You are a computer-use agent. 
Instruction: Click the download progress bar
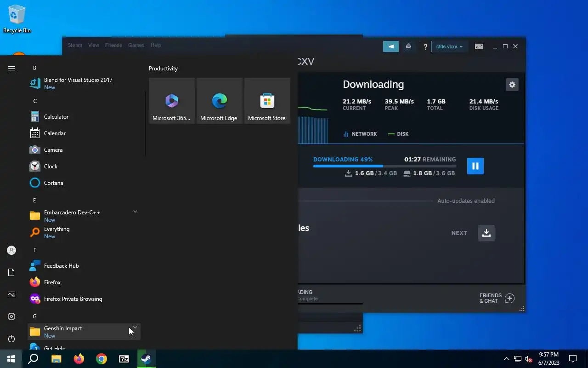point(384,166)
